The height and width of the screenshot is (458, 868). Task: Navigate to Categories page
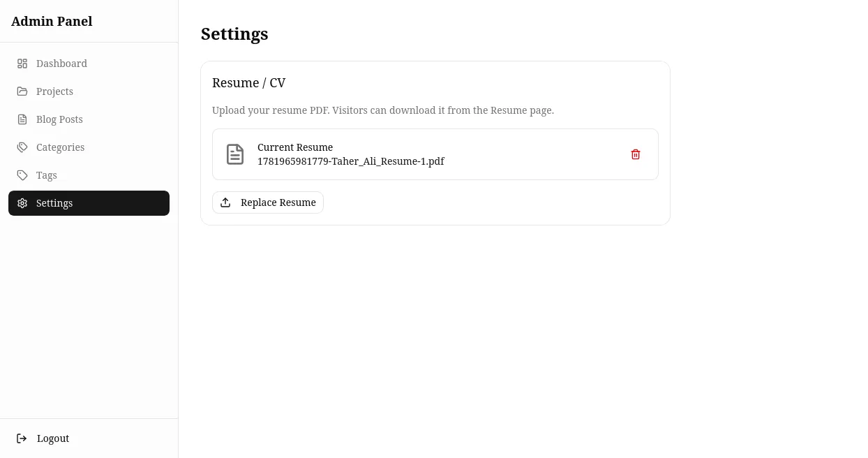89,147
